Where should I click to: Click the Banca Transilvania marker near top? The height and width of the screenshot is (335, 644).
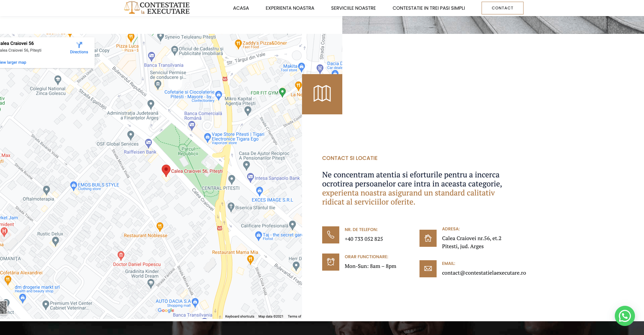tap(151, 56)
